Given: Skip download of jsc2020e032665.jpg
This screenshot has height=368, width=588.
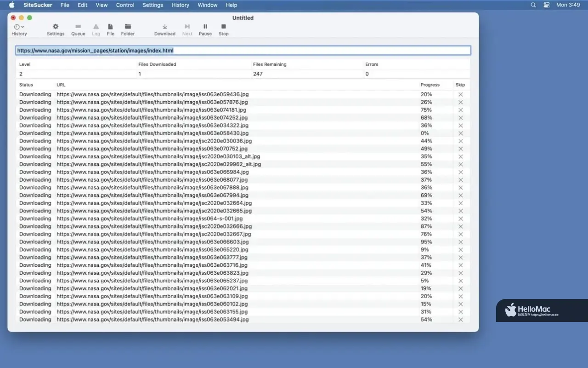Looking at the screenshot, I should click(460, 211).
